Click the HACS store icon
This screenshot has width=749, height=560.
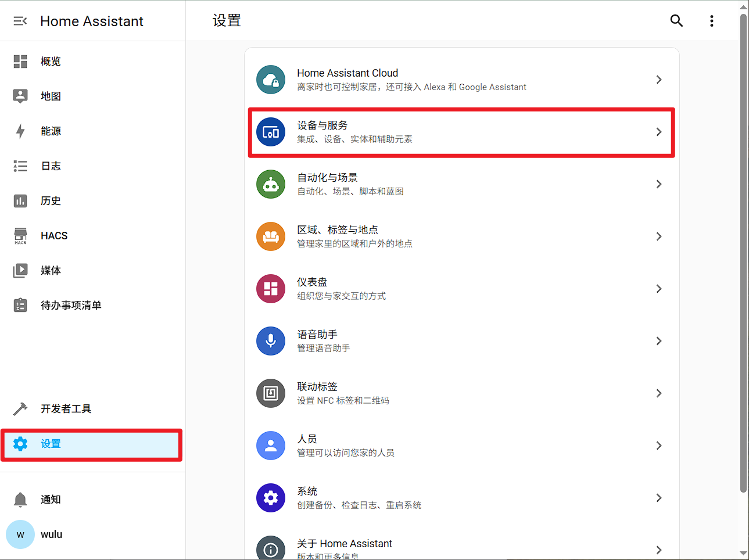click(x=20, y=236)
